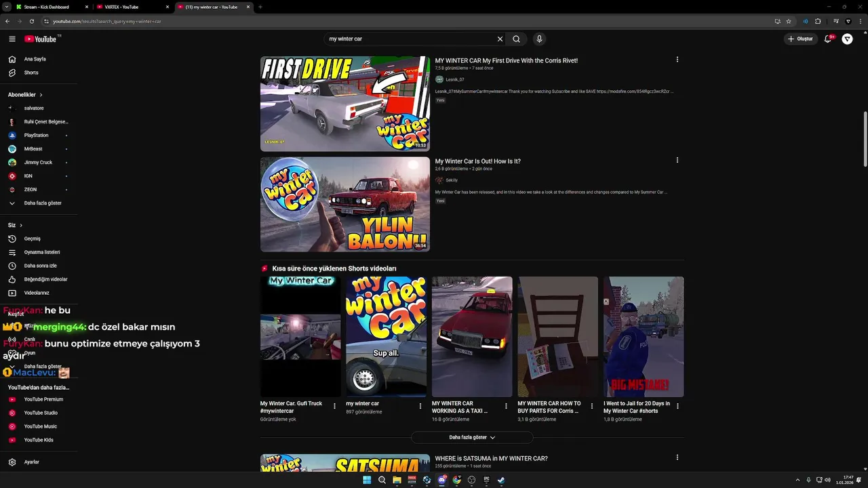The image size is (868, 488).
Task: Open title My Winter Car Is Out
Action: pyautogui.click(x=478, y=161)
